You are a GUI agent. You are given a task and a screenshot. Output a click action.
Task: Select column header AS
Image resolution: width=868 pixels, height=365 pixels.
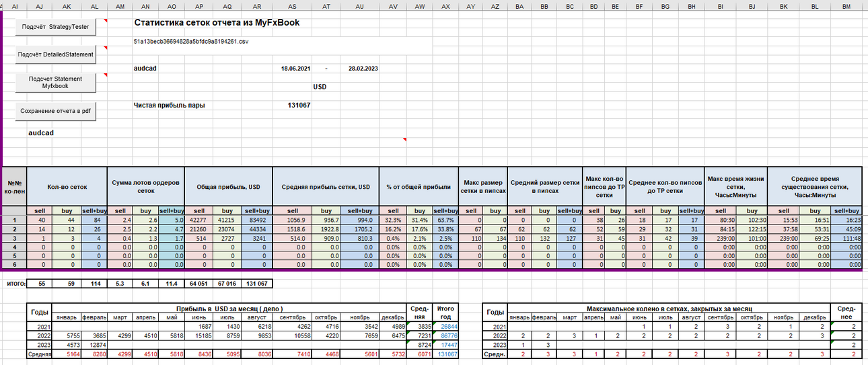point(292,5)
